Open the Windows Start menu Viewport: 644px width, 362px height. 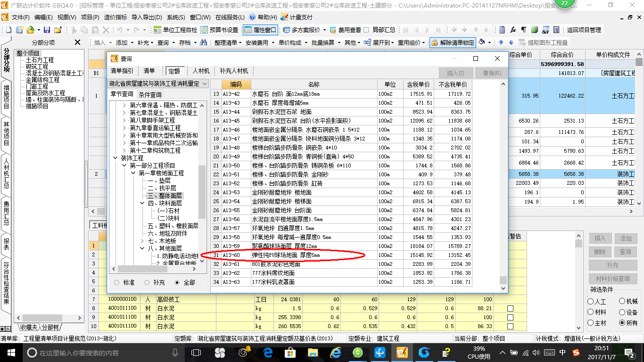[x=10, y=352]
